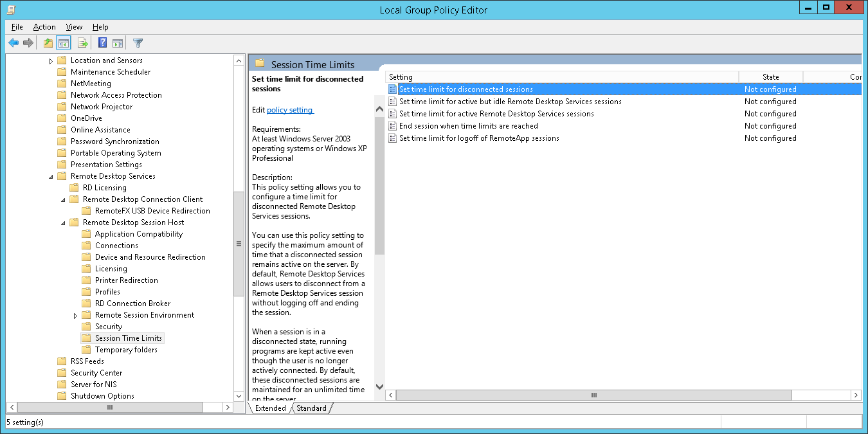Select the Connections folder in the tree
The width and height of the screenshot is (868, 434).
coord(116,246)
